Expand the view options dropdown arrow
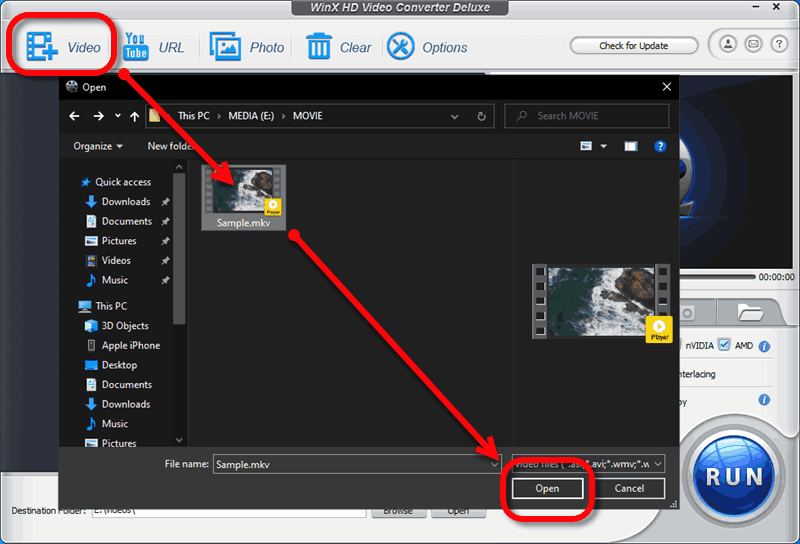 pos(604,146)
